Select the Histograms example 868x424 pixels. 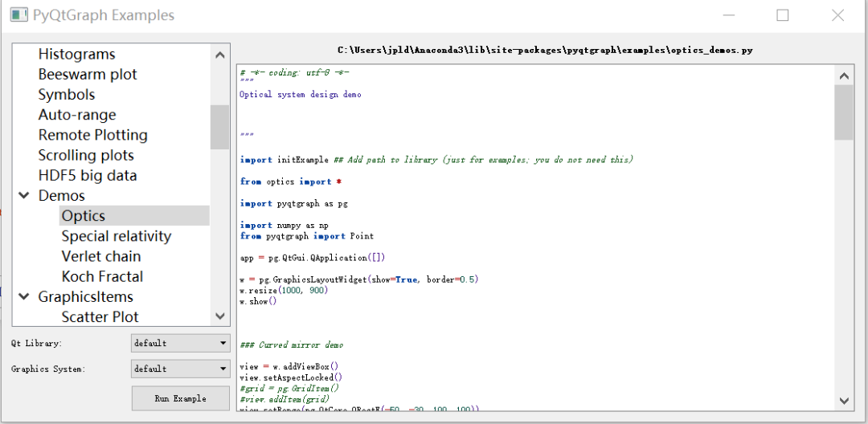pyautogui.click(x=77, y=54)
